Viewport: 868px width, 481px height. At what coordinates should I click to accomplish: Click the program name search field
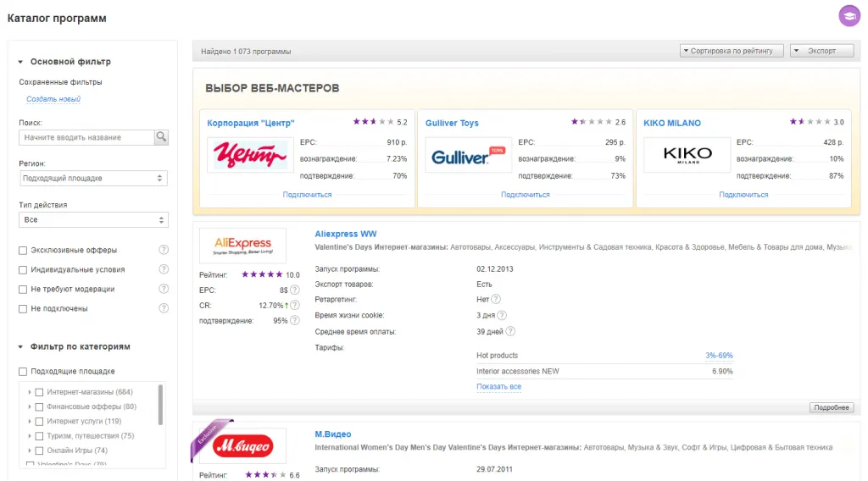click(86, 137)
